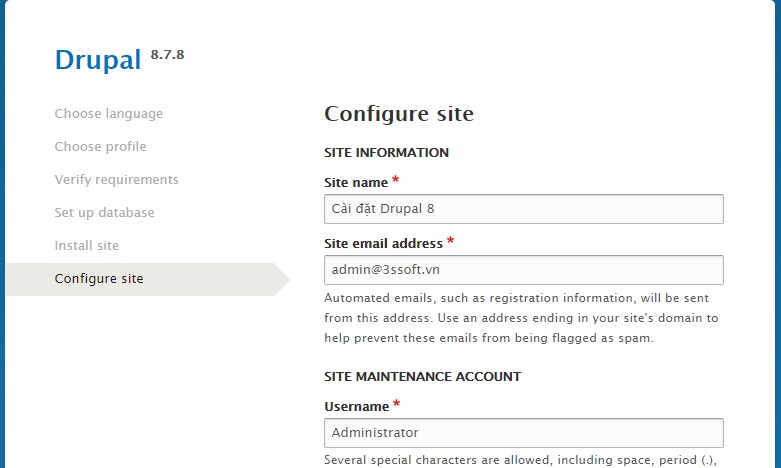Select the Choose language step
The image size is (781, 468).
tap(109, 114)
